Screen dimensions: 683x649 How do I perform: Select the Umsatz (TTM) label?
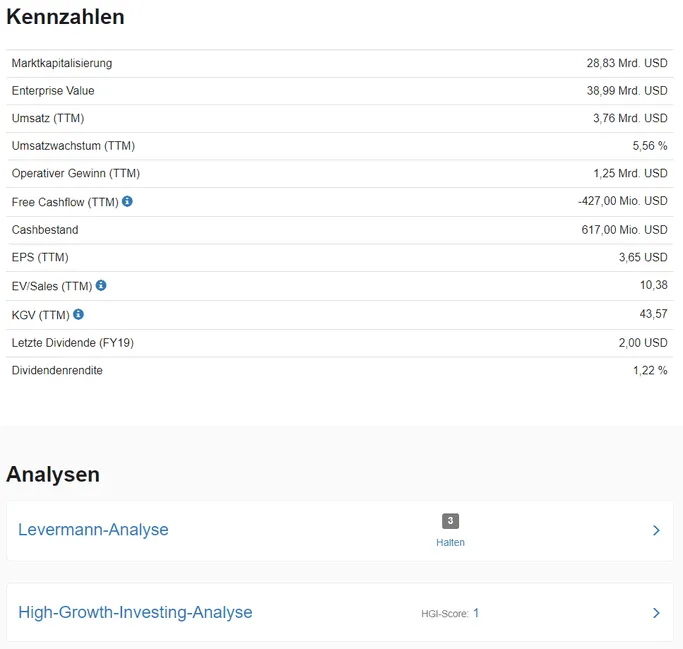click(x=48, y=118)
